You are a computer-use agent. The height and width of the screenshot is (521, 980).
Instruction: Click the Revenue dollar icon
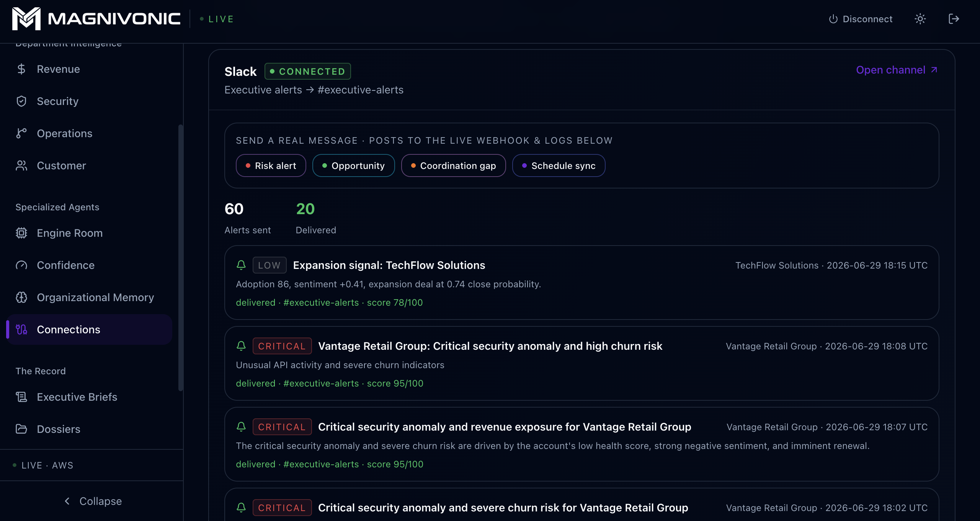(21, 69)
